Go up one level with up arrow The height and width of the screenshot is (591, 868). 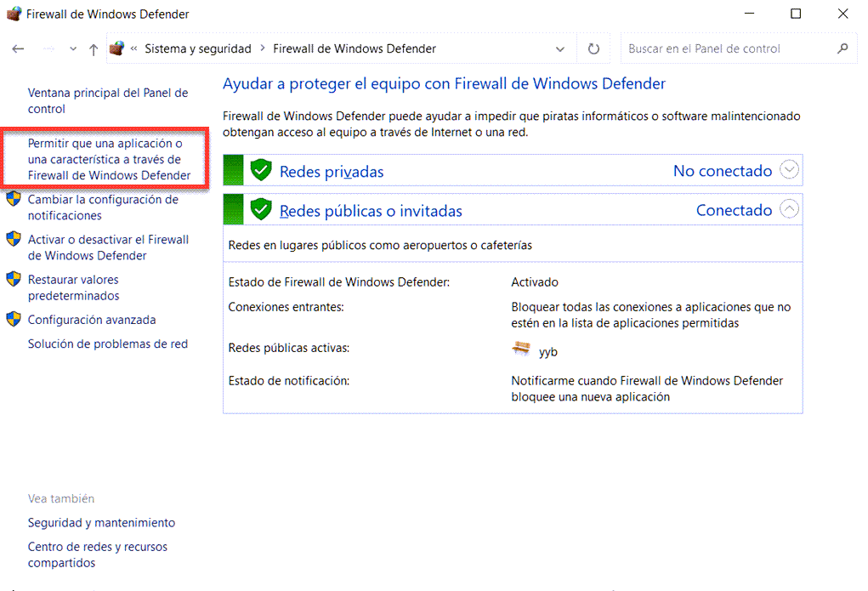(94, 49)
